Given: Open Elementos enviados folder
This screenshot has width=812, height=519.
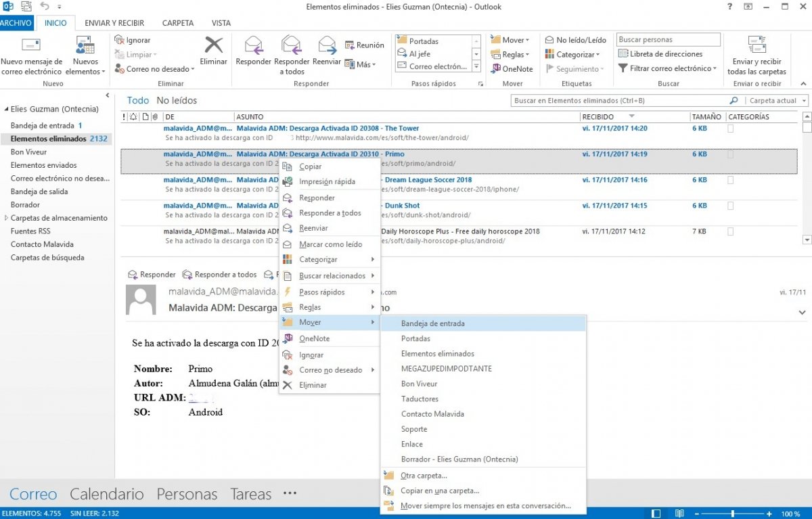Looking at the screenshot, I should (x=43, y=165).
